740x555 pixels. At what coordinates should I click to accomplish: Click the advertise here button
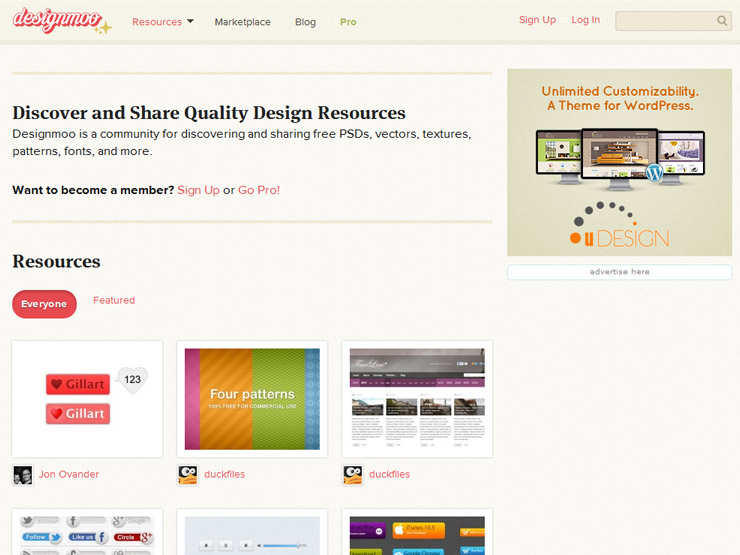(x=619, y=272)
